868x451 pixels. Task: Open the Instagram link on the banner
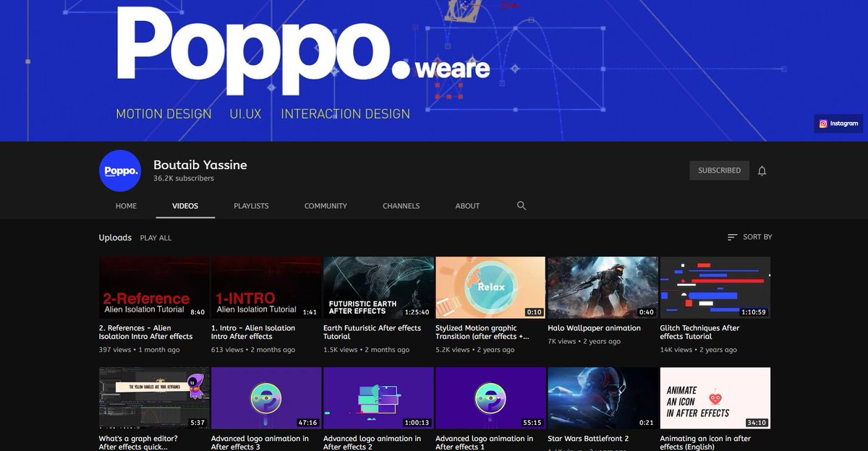click(x=839, y=124)
